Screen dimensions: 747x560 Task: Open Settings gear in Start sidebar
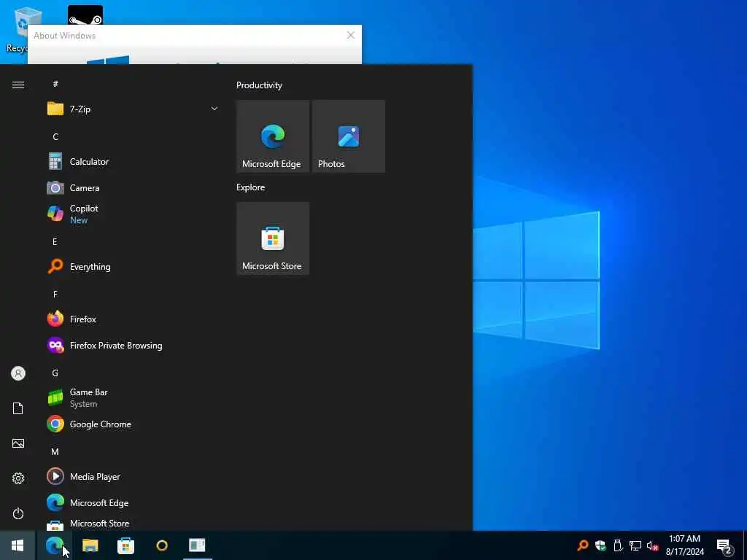pos(18,478)
